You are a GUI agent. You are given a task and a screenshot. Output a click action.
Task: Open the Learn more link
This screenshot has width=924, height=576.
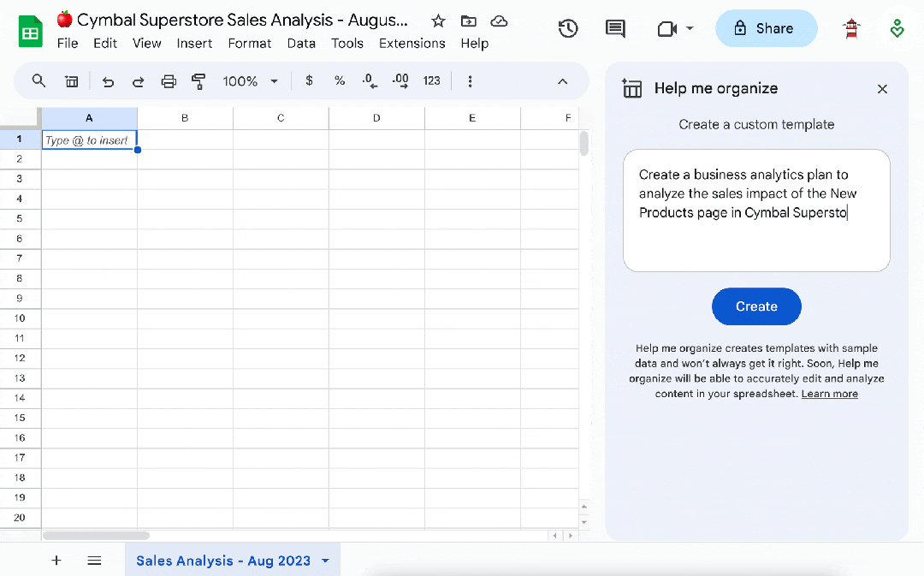click(830, 394)
